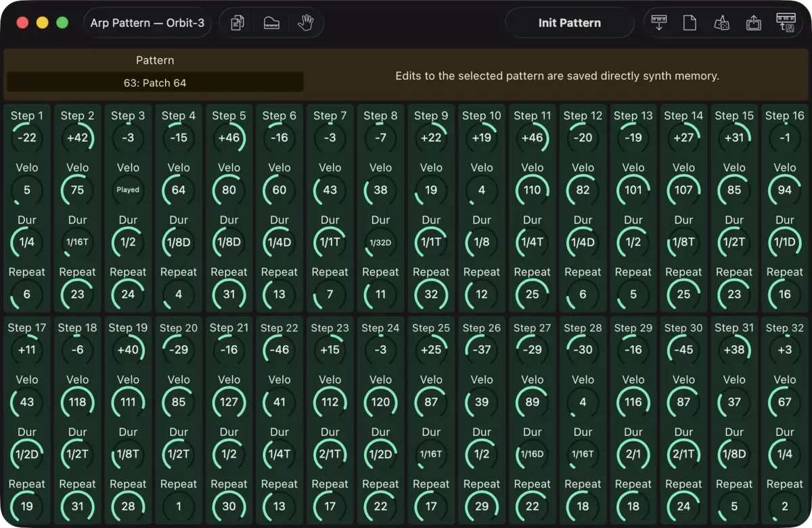Click the Step 31 Repeat knob showing 5
Viewport: 812px width, 528px height.
[734, 506]
